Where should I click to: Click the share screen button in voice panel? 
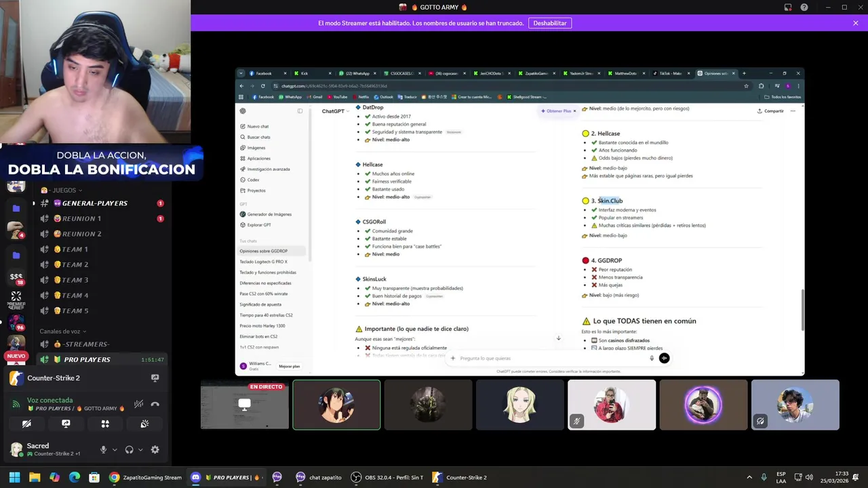point(66,424)
